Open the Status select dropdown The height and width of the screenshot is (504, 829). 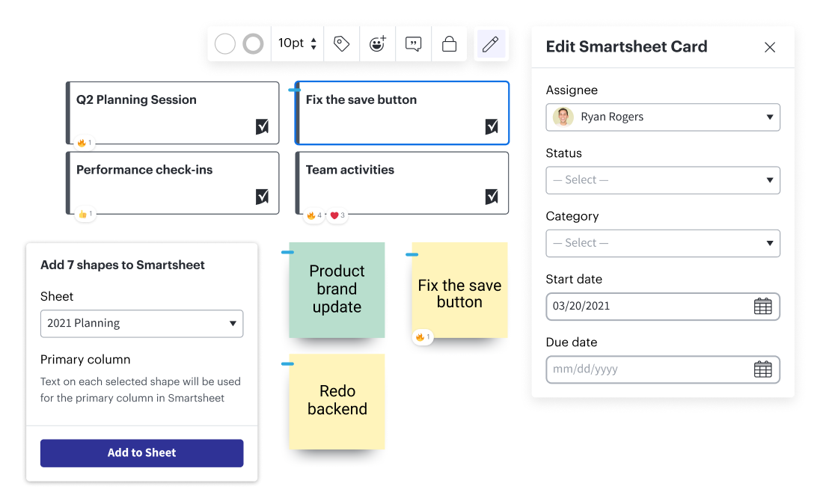[663, 180]
